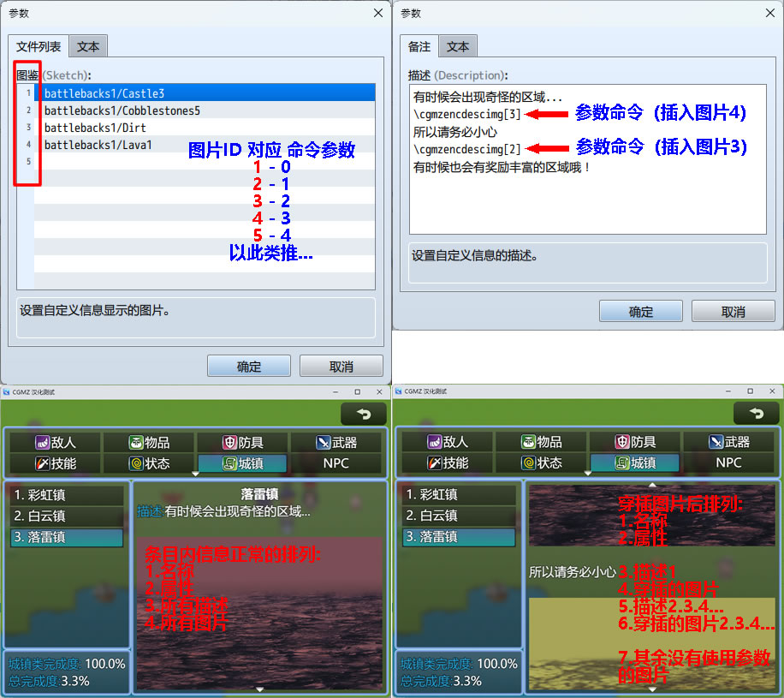The height and width of the screenshot is (698, 784).
Task: Click the back arrow in left game window
Action: coord(364,414)
